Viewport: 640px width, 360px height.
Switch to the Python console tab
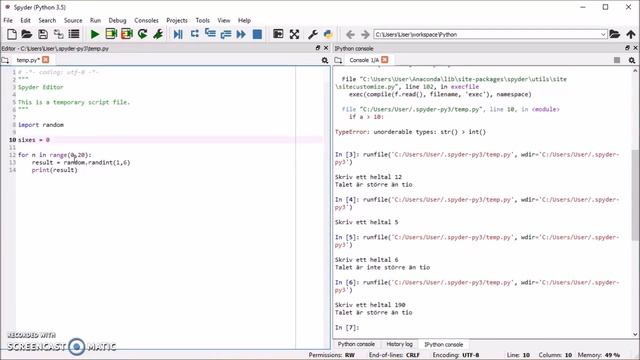pos(356,344)
